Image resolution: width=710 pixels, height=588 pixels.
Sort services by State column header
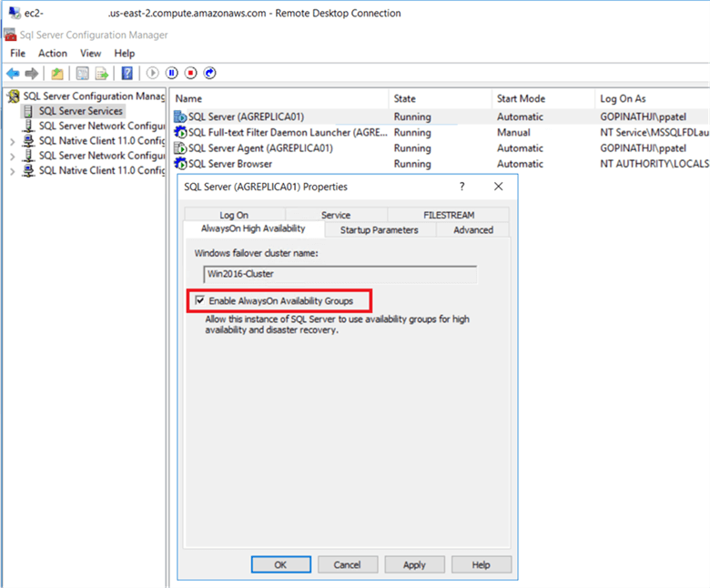click(441, 98)
